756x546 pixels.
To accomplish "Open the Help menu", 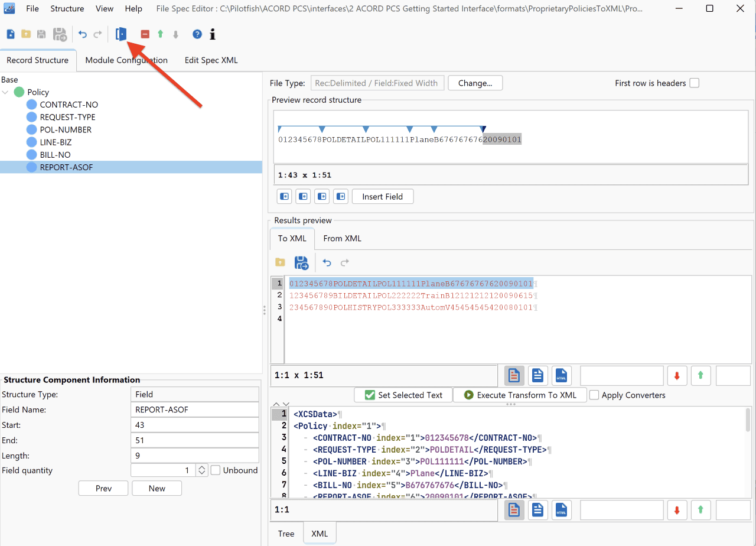I will point(133,9).
